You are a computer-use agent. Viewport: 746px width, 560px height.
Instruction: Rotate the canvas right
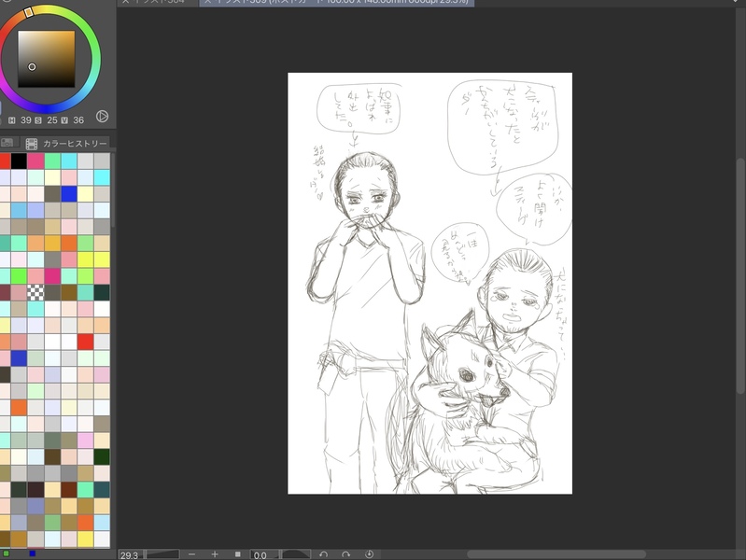(x=345, y=554)
